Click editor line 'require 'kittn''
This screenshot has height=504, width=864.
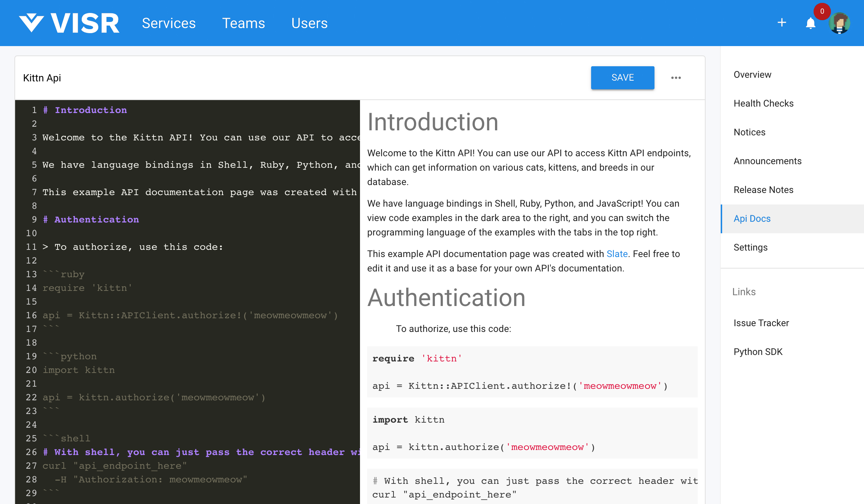tap(87, 288)
